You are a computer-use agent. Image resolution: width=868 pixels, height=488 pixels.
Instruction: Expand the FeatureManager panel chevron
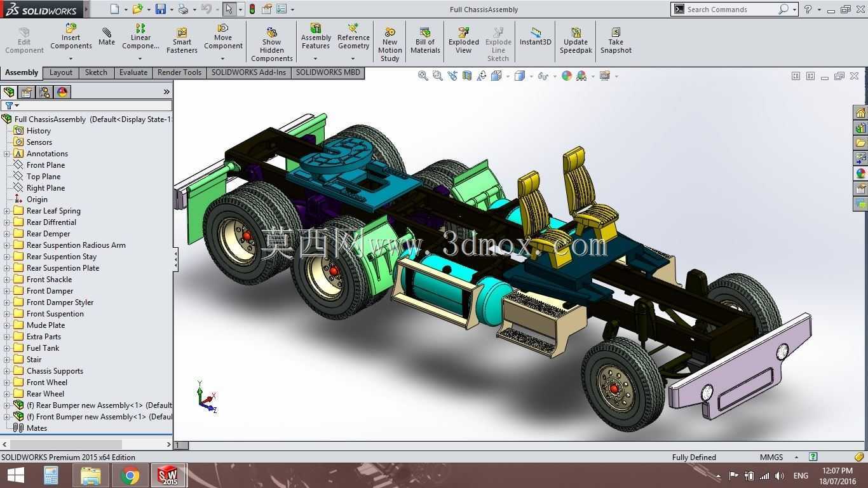pyautogui.click(x=166, y=92)
